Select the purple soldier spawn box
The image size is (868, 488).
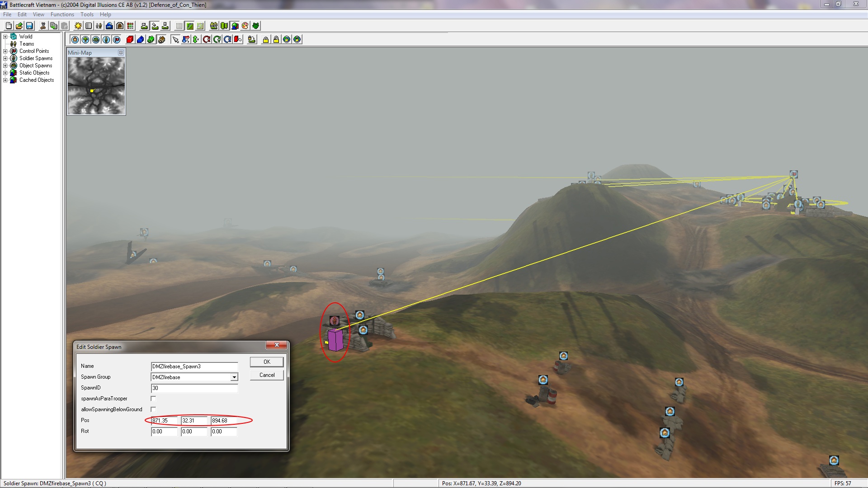click(335, 340)
